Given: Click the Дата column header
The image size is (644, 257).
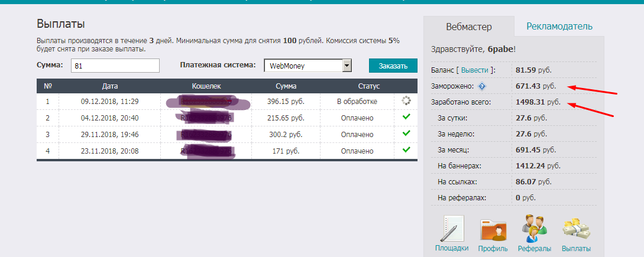Looking at the screenshot, I should [x=110, y=86].
